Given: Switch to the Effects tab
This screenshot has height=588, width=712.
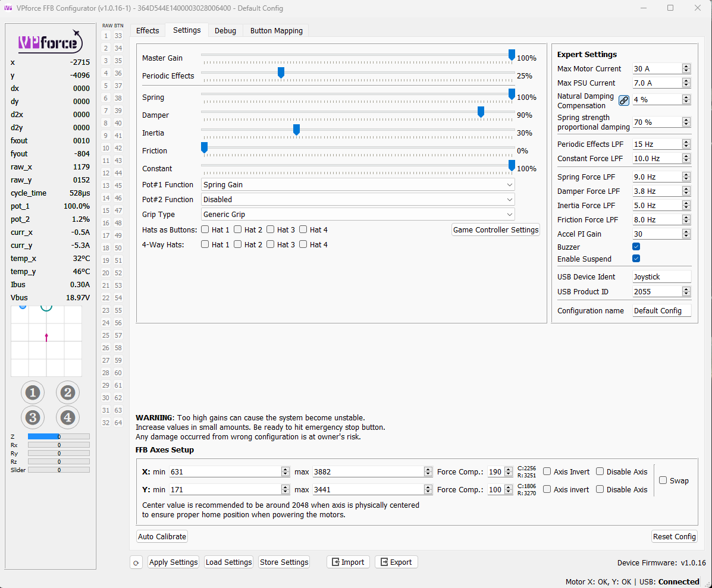Looking at the screenshot, I should click(x=148, y=30).
